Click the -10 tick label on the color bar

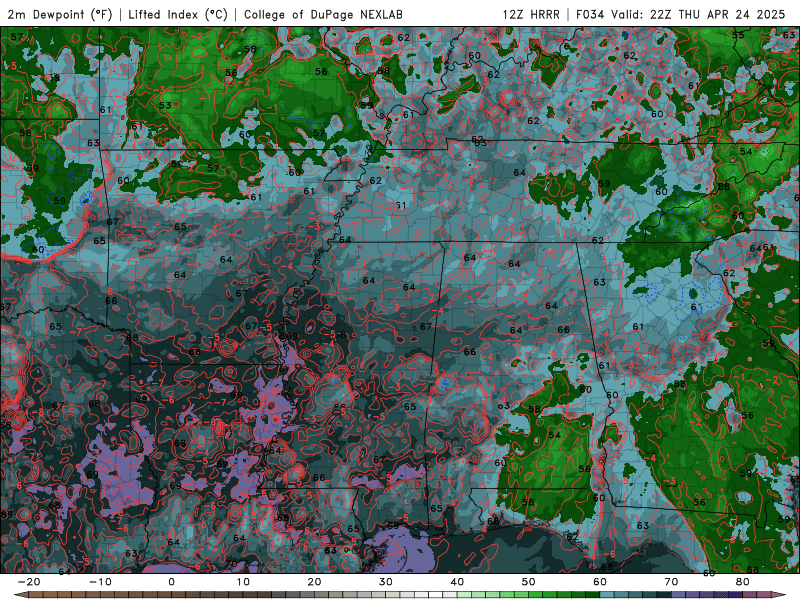point(100,582)
